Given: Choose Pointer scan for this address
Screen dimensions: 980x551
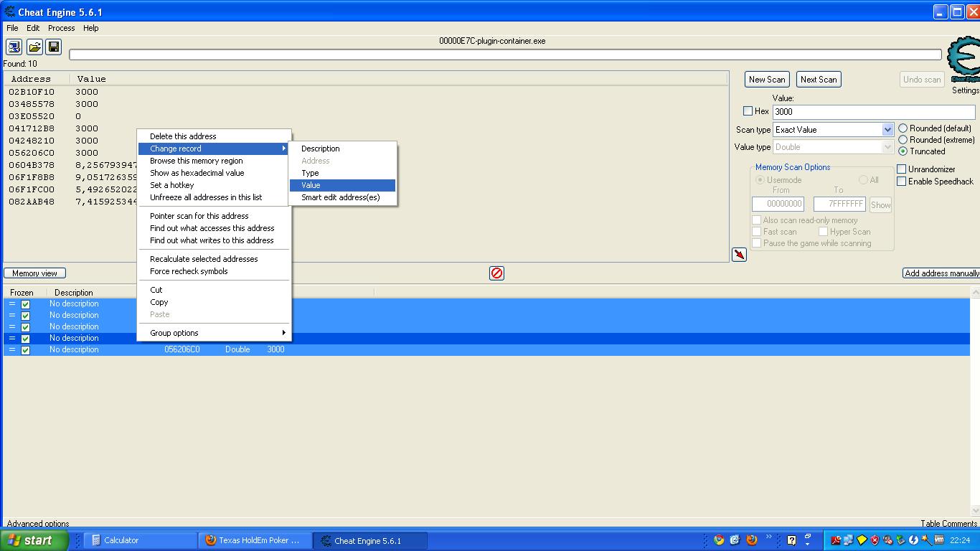Looking at the screenshot, I should tap(214, 216).
